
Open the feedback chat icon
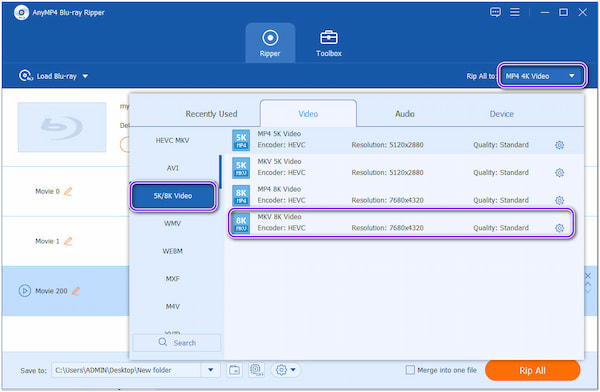click(495, 12)
